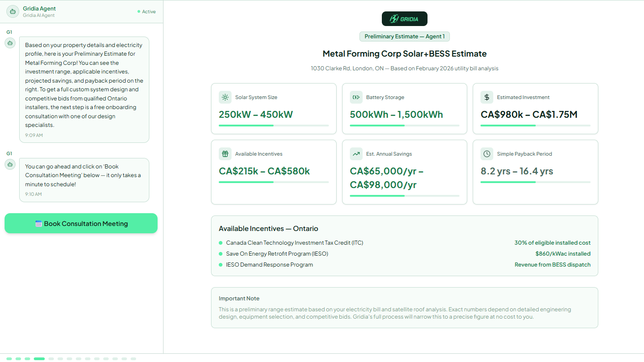Viewport: 644px width, 362px height.
Task: Click the '9:09 AM' timestamp
Action: 34,135
